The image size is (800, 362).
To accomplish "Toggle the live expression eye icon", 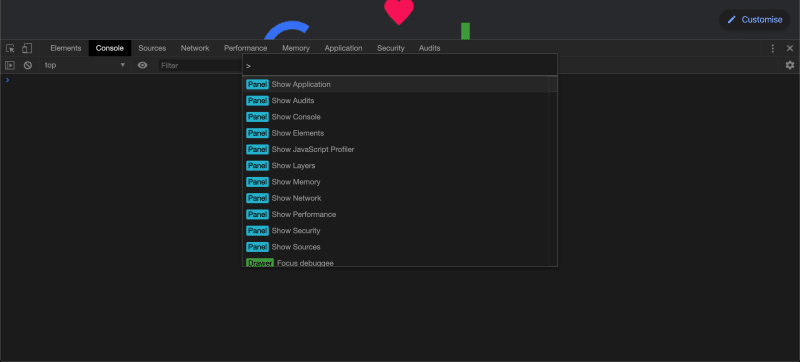I will click(142, 65).
